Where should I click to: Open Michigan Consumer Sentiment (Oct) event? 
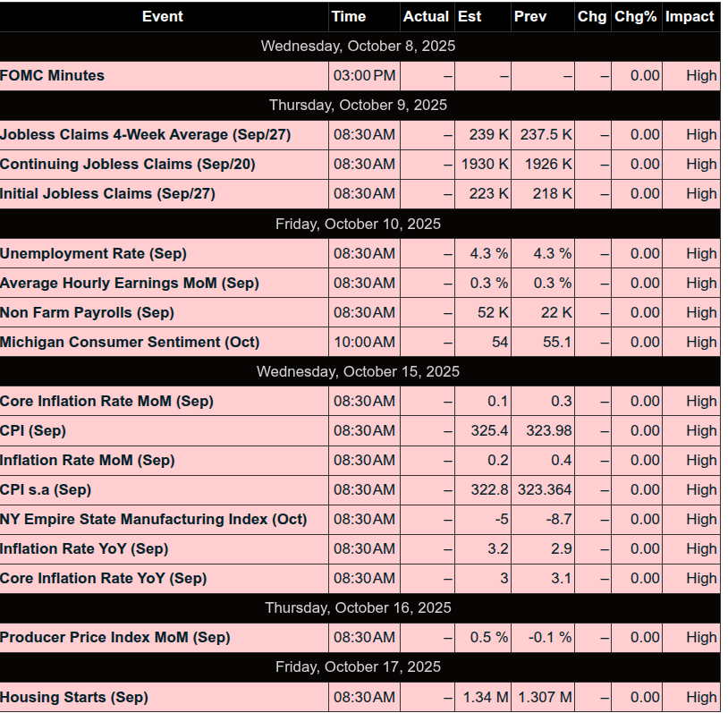pyautogui.click(x=130, y=343)
